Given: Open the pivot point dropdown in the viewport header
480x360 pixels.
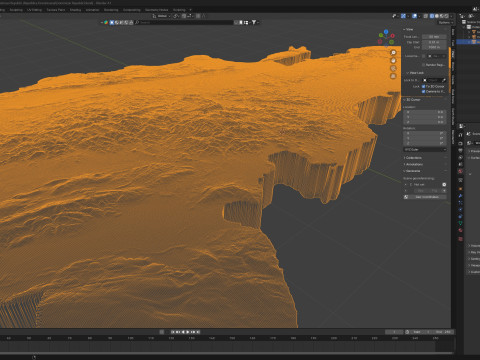Looking at the screenshot, I should click(176, 16).
